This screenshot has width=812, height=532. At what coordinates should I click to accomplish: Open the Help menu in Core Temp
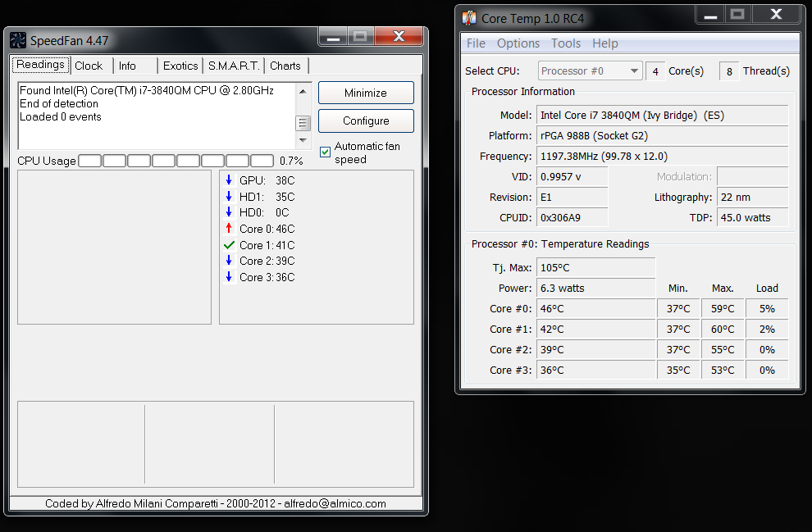click(605, 43)
